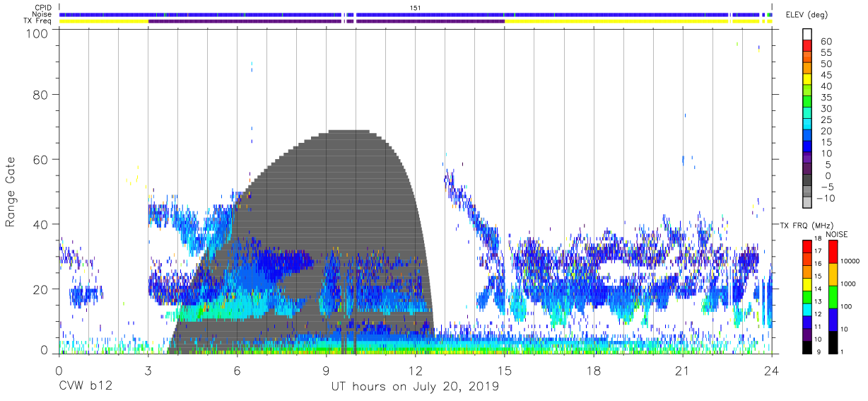Click the CPID label at top left
The image size is (868, 401).
(44, 8)
